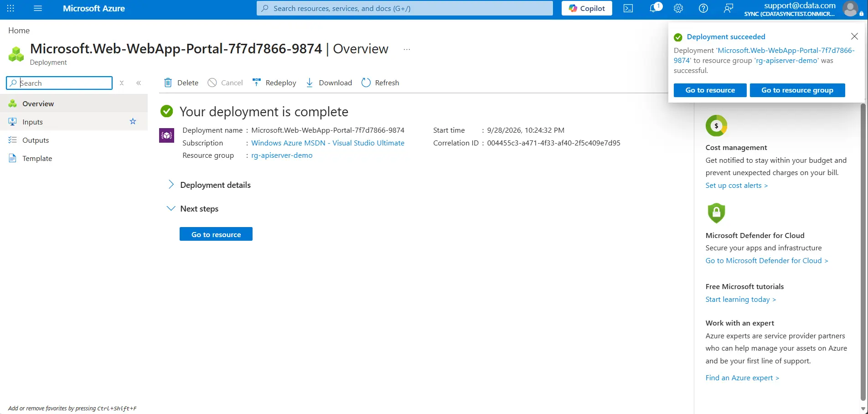Expand the Deployment details section
The width and height of the screenshot is (868, 414).
(x=209, y=185)
